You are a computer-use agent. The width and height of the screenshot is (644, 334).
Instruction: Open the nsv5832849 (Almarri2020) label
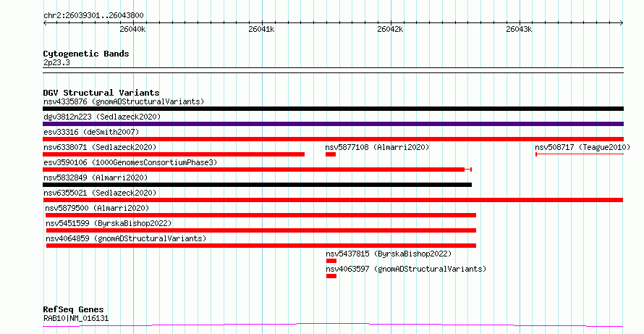[96, 178]
